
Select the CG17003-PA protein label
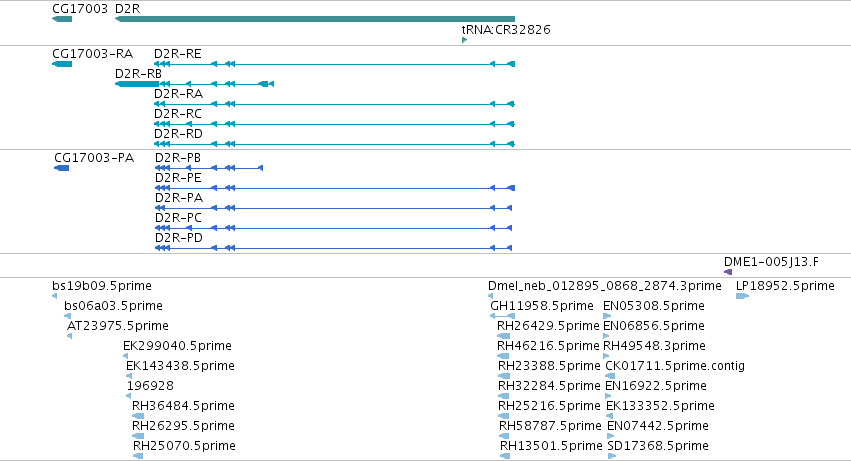94,158
